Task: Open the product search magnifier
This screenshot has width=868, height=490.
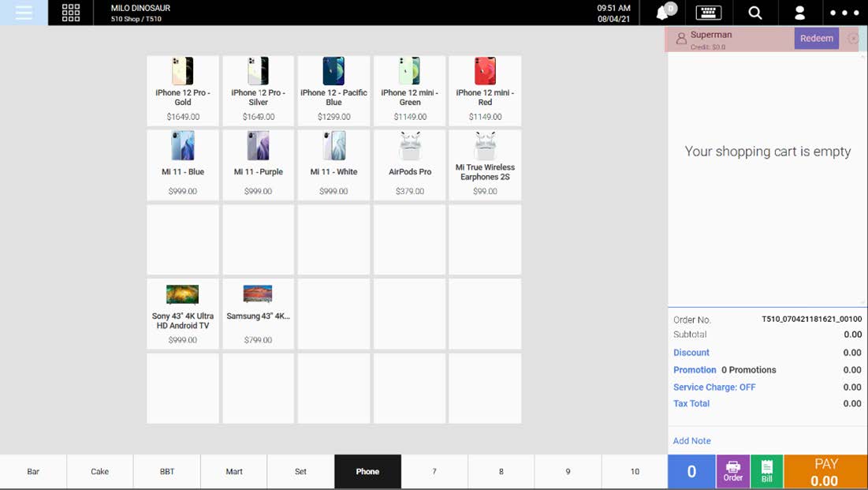Action: pos(755,12)
